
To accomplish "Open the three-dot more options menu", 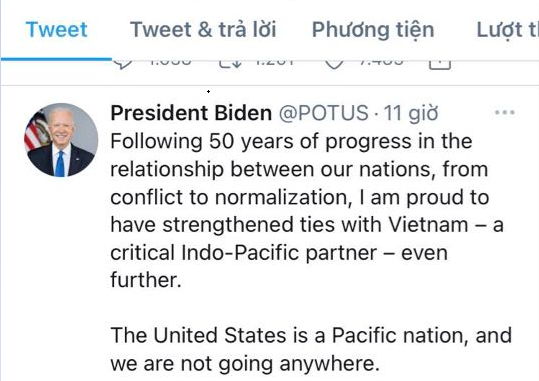I will coord(505,112).
